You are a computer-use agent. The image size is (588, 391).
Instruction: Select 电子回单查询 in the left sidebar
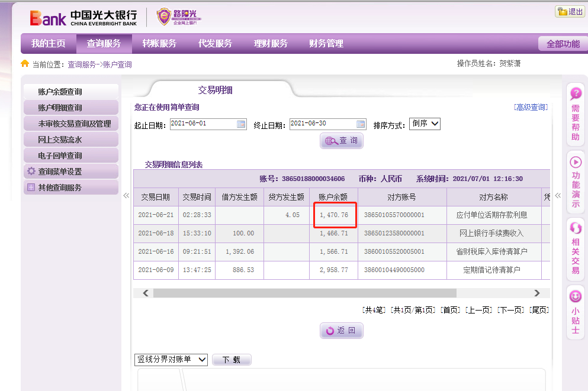[60, 156]
